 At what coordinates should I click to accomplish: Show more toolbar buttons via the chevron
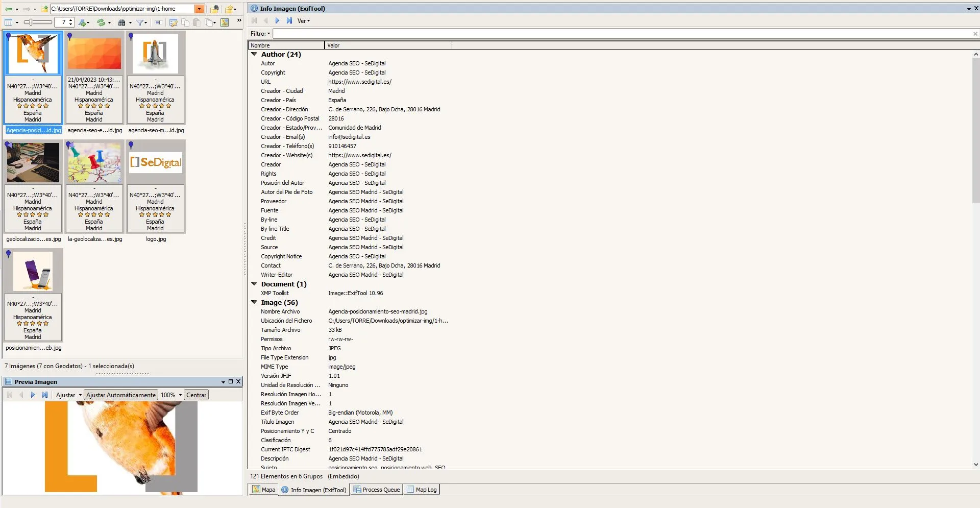[239, 21]
